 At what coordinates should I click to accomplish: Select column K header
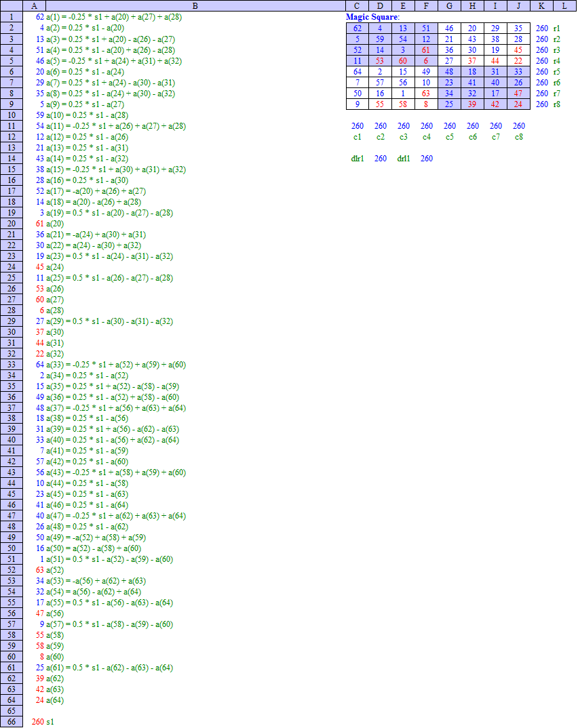coord(541,5)
